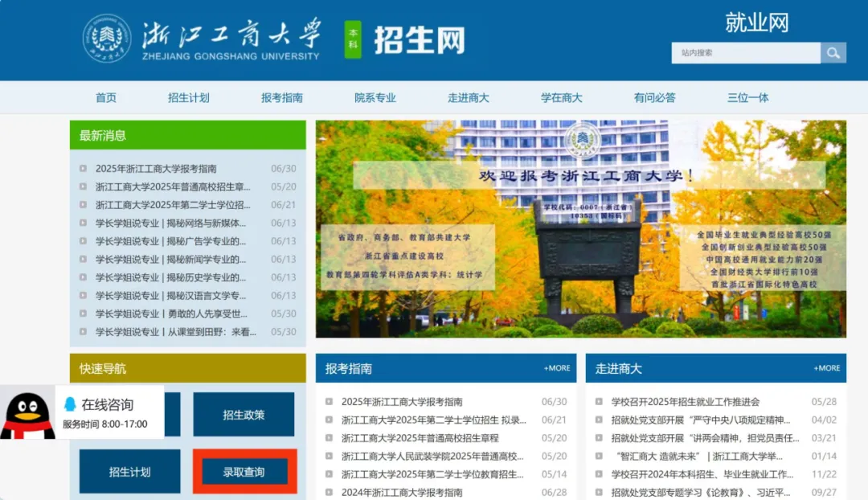Open 招生计划 in navigation bar

point(189,98)
